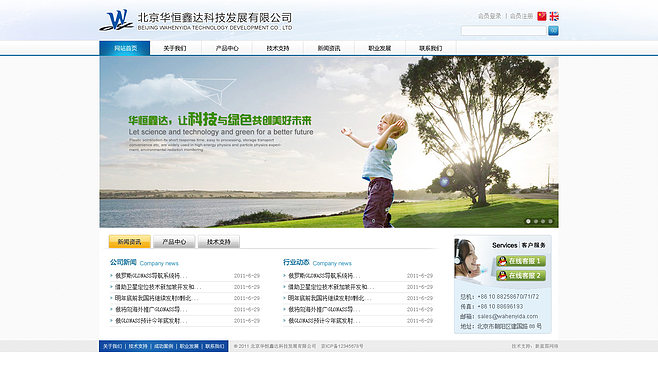
Task: Open 会员注册 member registration link
Action: [x=521, y=16]
